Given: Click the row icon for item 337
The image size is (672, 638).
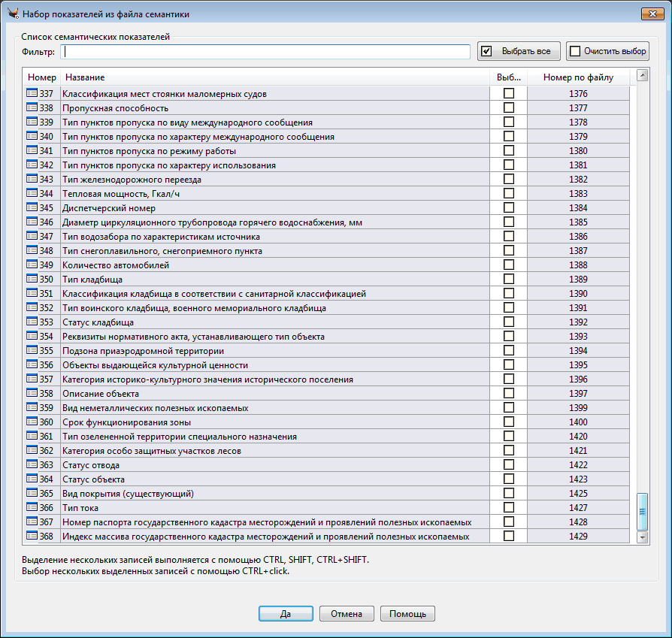Looking at the screenshot, I should (32, 93).
